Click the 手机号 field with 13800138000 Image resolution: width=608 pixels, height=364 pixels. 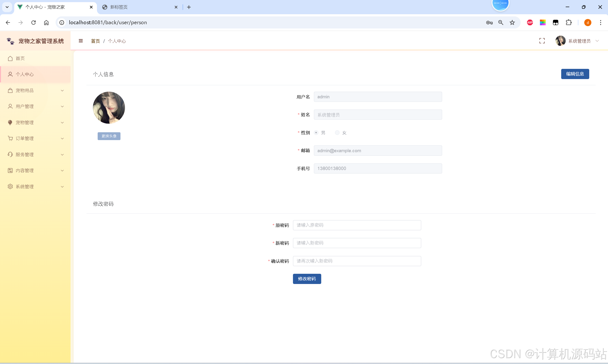[x=378, y=169]
